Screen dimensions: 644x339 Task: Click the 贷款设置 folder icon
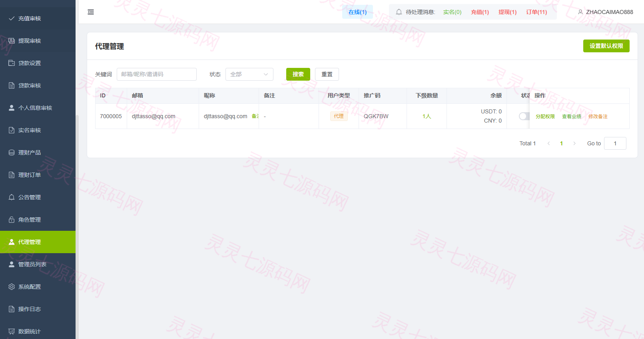(x=12, y=63)
